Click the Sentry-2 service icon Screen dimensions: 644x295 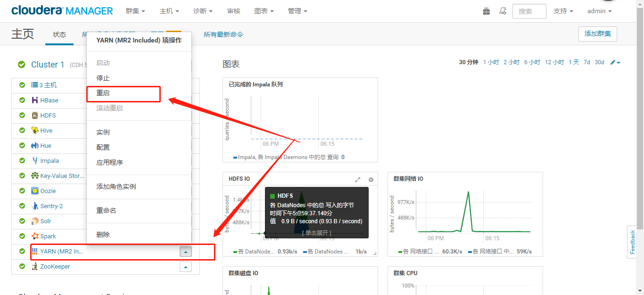[34, 206]
